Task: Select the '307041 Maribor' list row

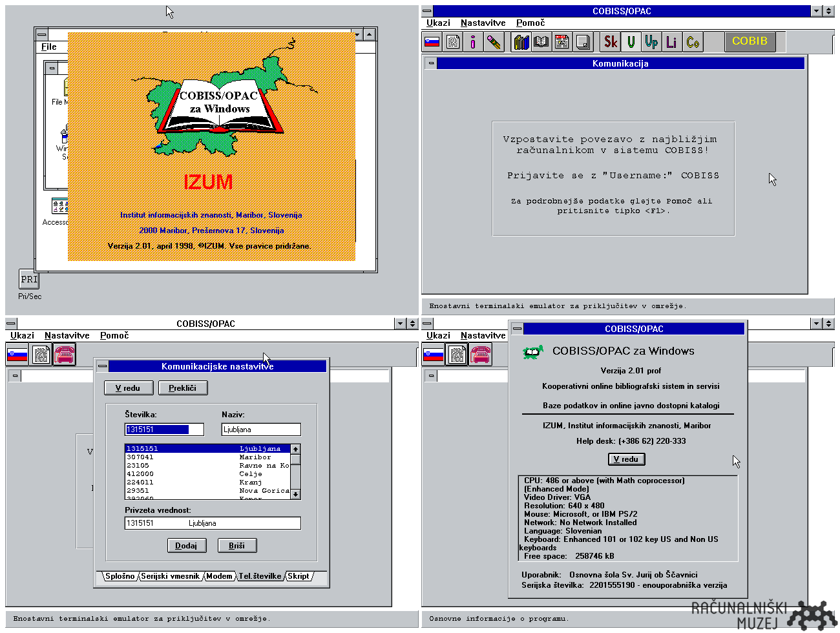Action: tap(207, 457)
